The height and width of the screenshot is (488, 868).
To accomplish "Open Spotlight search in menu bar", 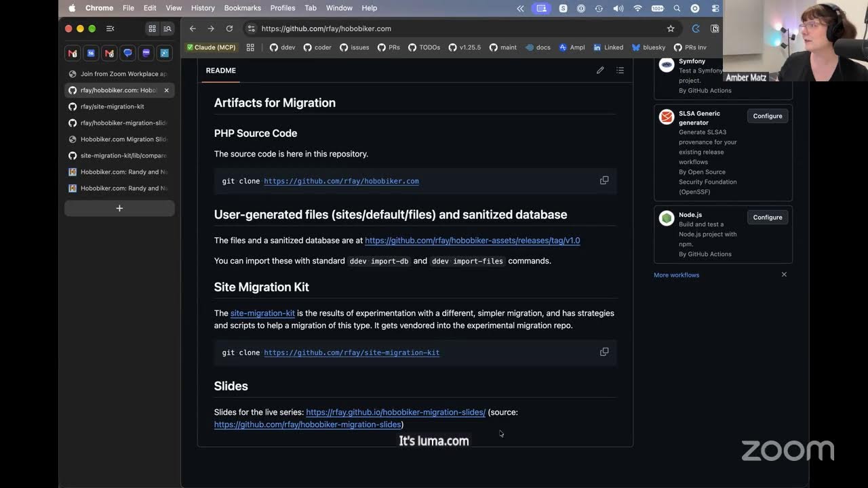I will tap(677, 8).
